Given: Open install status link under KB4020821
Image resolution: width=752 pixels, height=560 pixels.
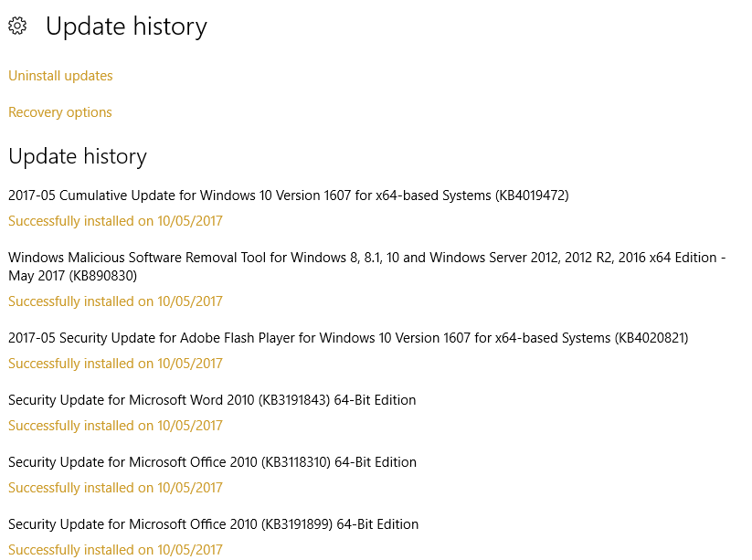Looking at the screenshot, I should coord(115,364).
